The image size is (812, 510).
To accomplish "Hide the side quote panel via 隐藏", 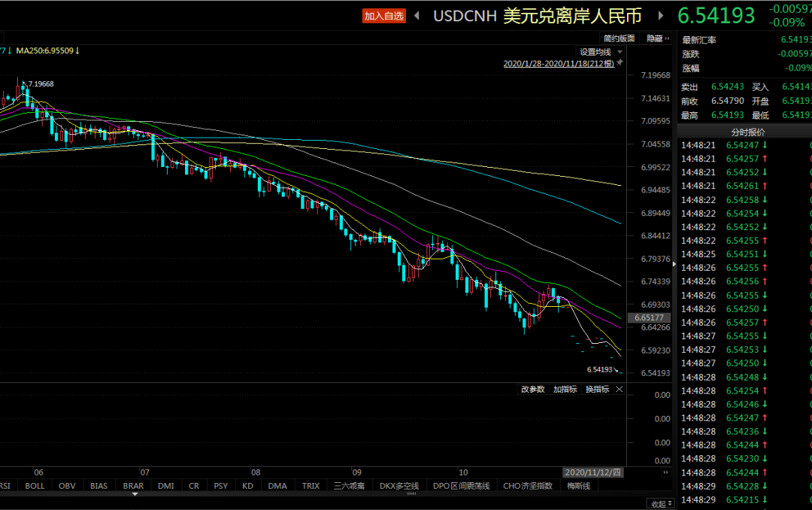I will pyautogui.click(x=656, y=38).
